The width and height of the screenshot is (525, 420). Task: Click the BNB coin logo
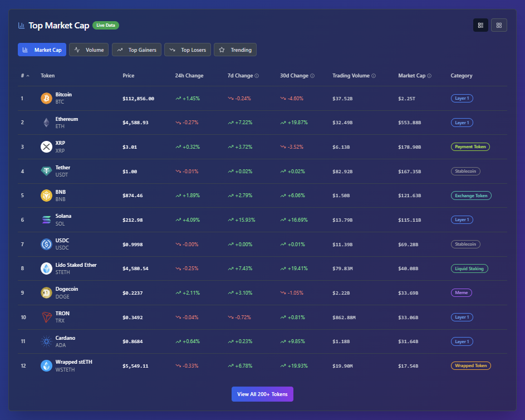[47, 196]
